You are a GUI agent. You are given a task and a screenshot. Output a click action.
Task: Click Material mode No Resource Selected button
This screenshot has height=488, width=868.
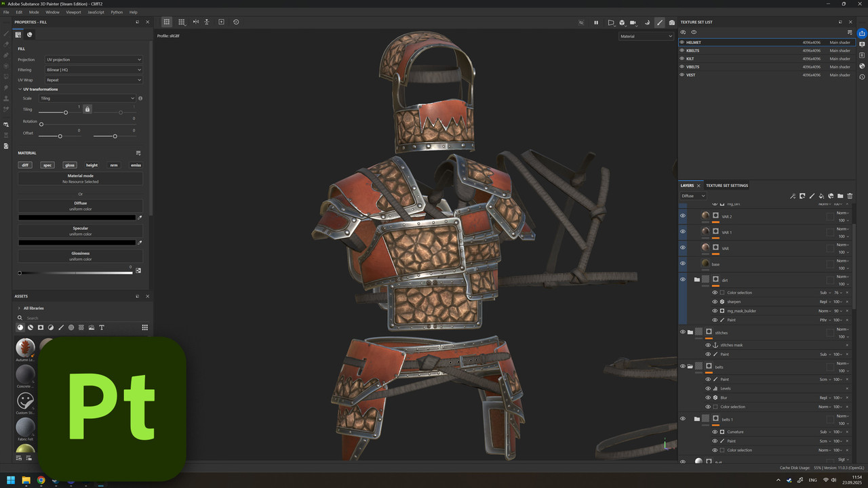pos(81,179)
